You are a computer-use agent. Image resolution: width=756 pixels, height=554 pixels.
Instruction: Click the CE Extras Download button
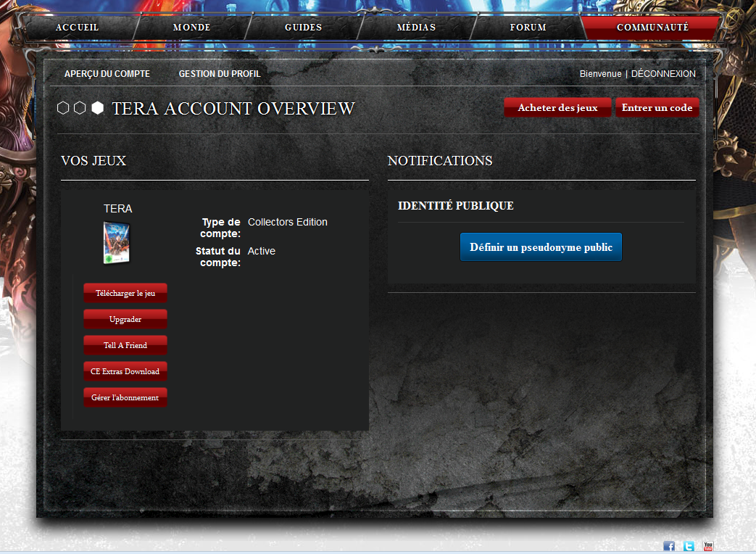click(125, 371)
